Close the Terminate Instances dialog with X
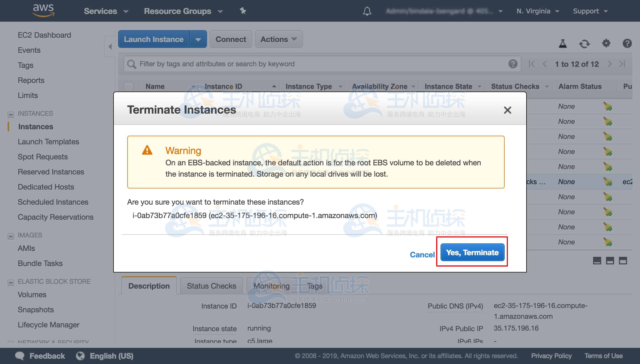Viewport: 640px width, 364px height. coord(507,110)
